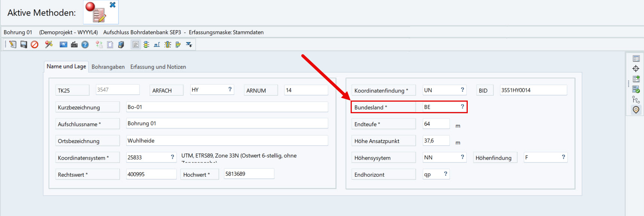Click the red cancel circle icon
This screenshot has width=644, height=216.
[x=34, y=44]
